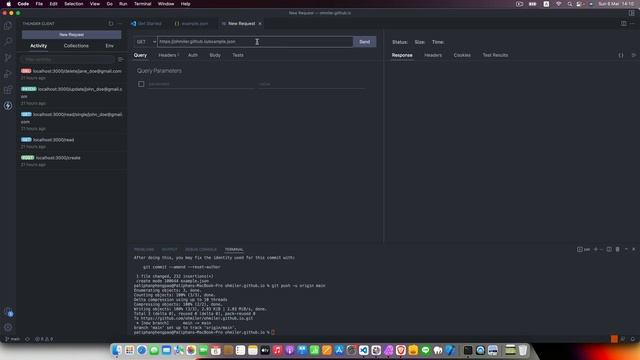Open the Music app in the Dock
The image size is (640, 360).
click(x=278, y=350)
